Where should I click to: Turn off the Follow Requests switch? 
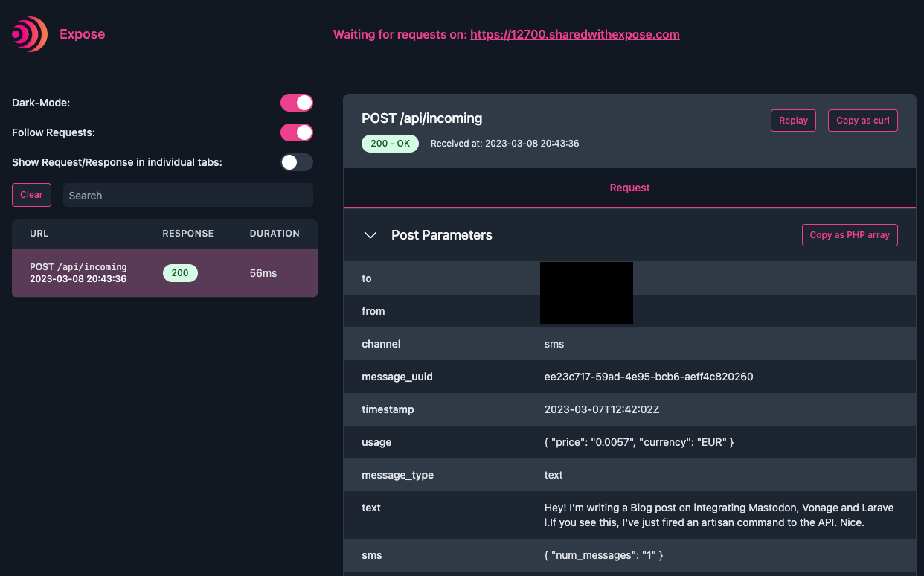297,132
